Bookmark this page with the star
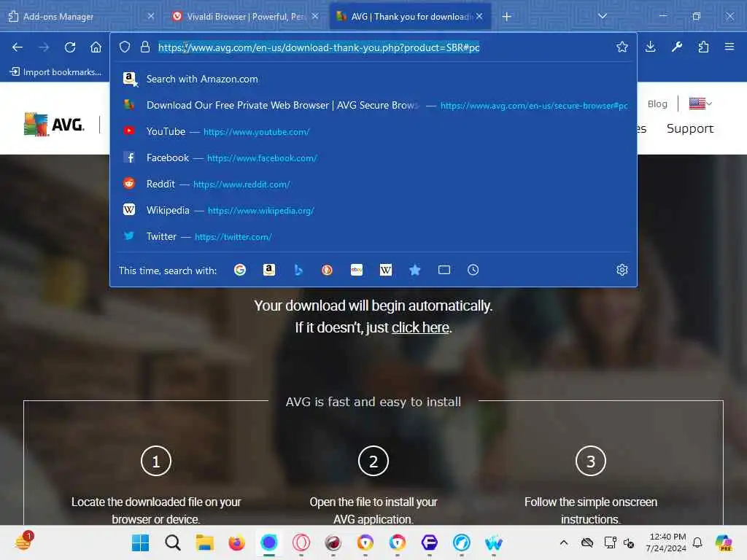This screenshot has width=747, height=560. [622, 47]
